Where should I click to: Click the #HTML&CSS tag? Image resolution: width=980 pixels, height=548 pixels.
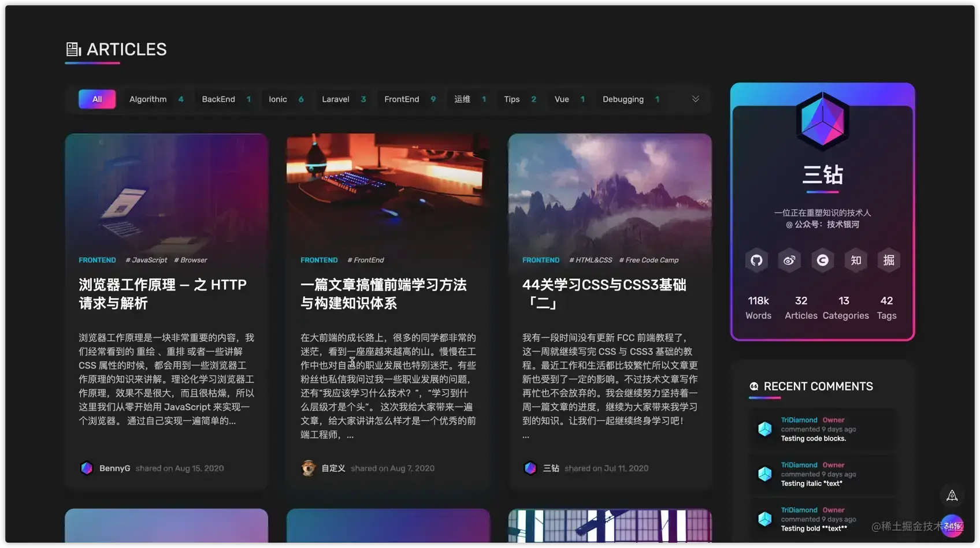click(x=591, y=260)
